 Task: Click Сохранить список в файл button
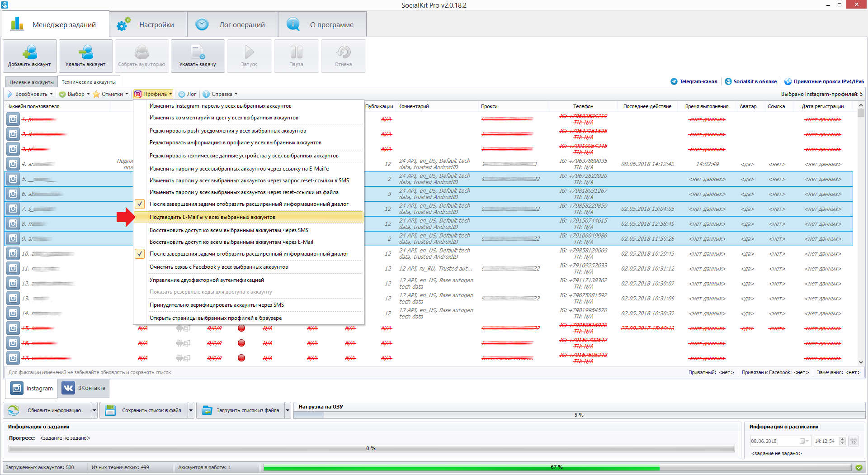pyautogui.click(x=144, y=410)
